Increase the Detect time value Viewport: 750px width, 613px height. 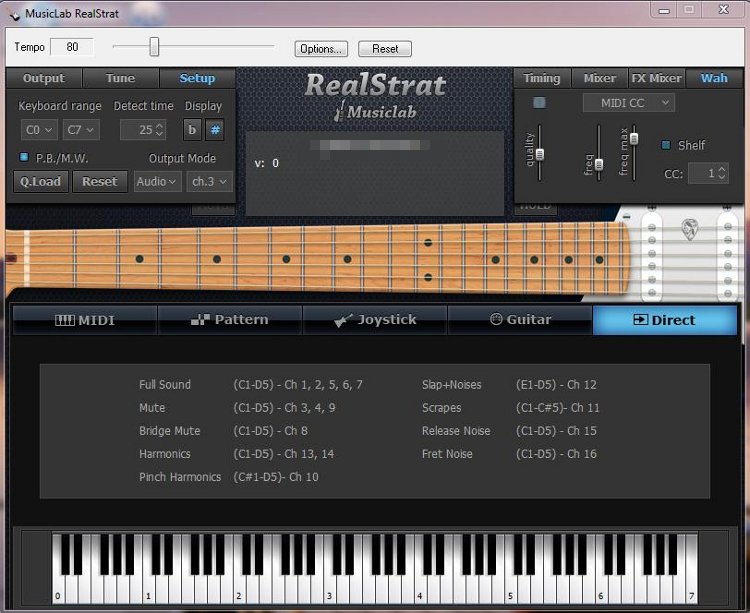[x=160, y=126]
